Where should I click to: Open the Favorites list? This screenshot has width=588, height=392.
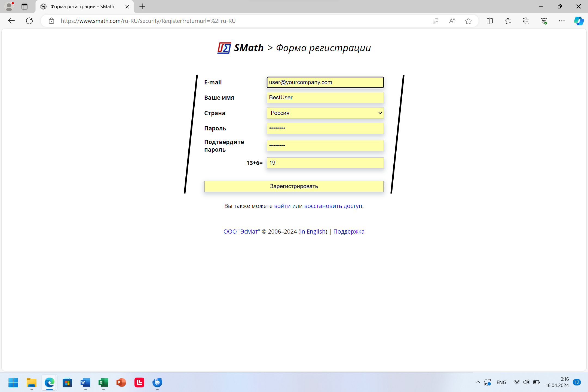click(x=508, y=21)
